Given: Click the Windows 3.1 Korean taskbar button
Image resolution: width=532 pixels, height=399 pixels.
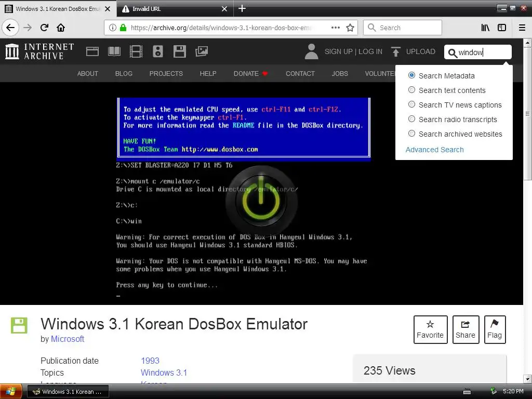Looking at the screenshot, I should point(68,392).
